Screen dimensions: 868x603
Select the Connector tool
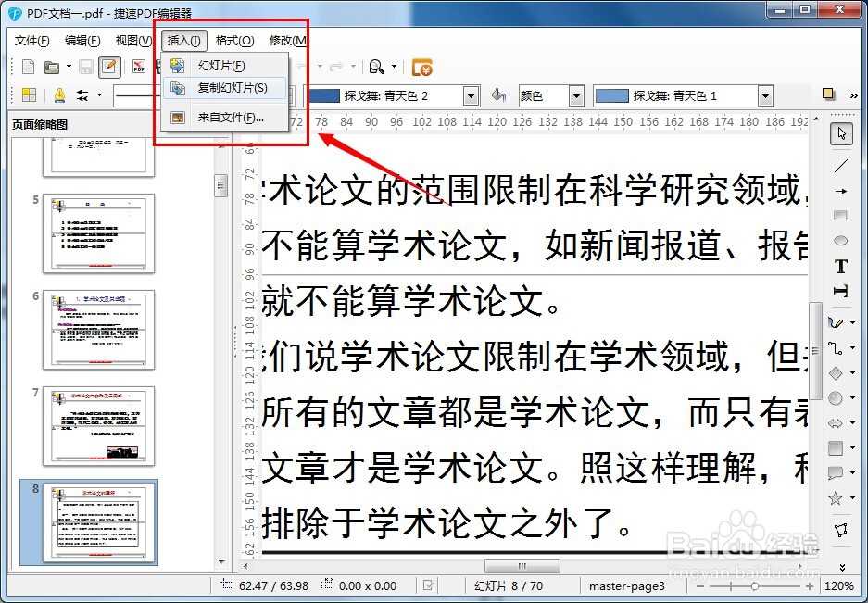(x=837, y=348)
